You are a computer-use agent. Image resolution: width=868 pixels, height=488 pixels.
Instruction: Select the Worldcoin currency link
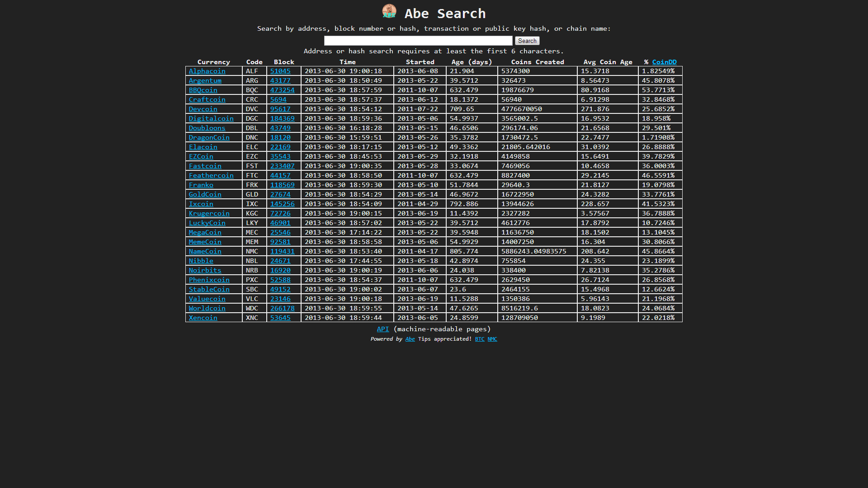pyautogui.click(x=207, y=308)
